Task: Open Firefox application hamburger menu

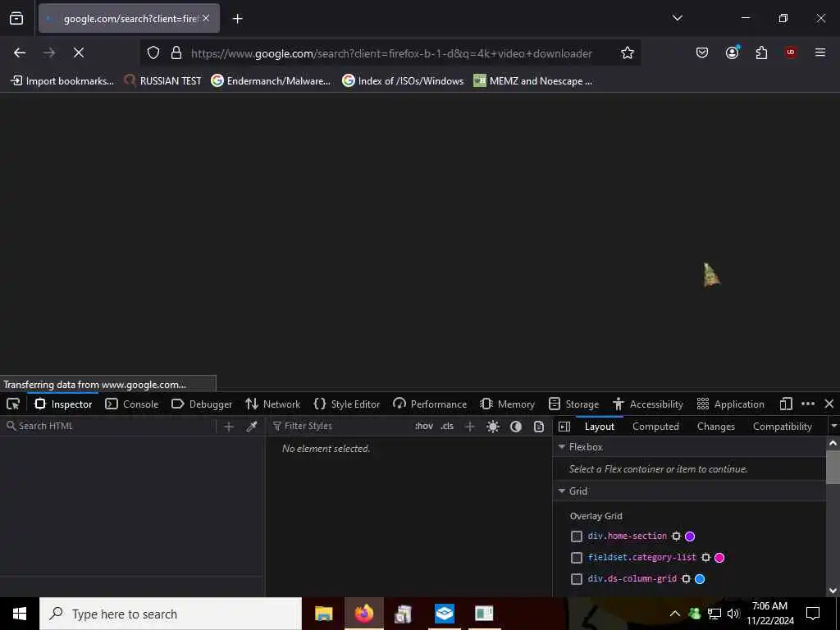Action: pos(819,52)
